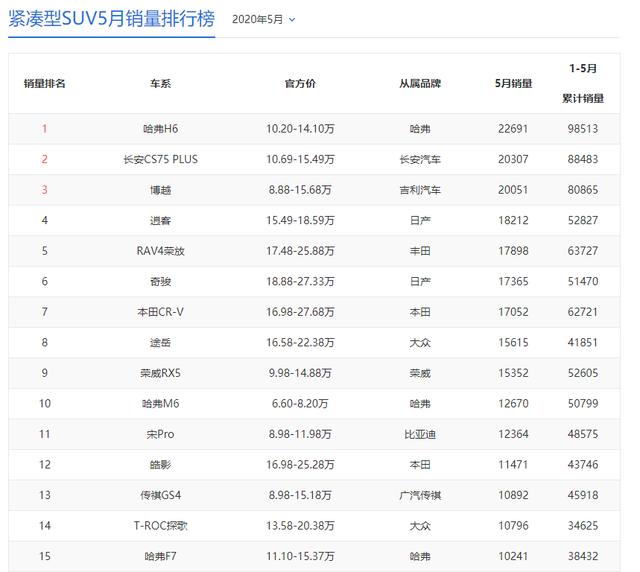Select price 15.49-18.59万 cell
This screenshot has height=572, width=640.
point(300,220)
